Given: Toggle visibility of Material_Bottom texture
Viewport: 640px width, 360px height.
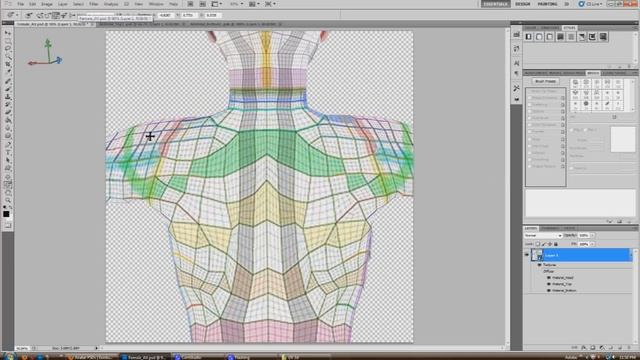Looking at the screenshot, I should pos(549,291).
